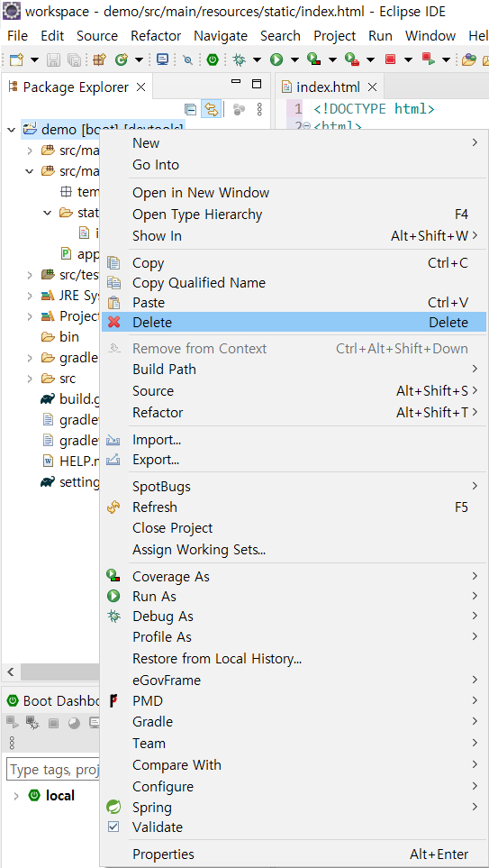Viewport: 489px width, 868px height.
Task: Click the Open Console monitor toolbar icon
Action: click(163, 59)
